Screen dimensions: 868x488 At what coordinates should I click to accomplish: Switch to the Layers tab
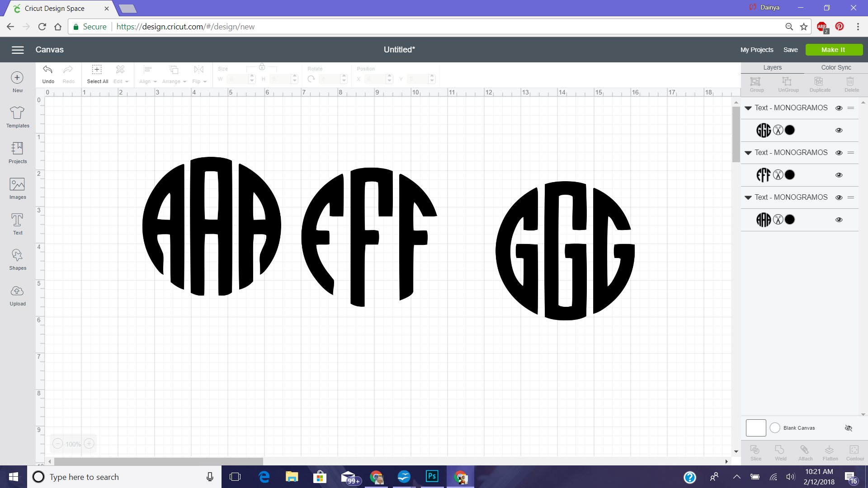click(x=772, y=67)
